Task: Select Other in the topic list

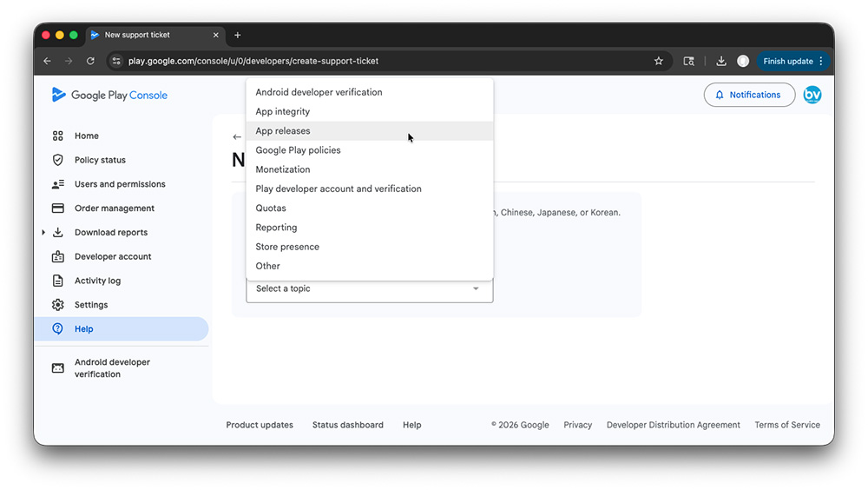Action: tap(369, 266)
